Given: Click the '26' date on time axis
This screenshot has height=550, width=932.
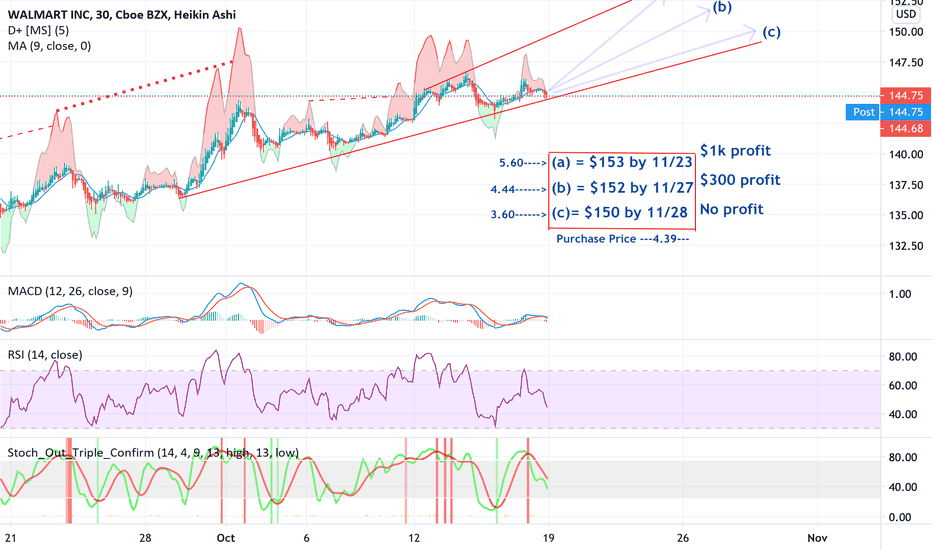Looking at the screenshot, I should pyautogui.click(x=683, y=538).
